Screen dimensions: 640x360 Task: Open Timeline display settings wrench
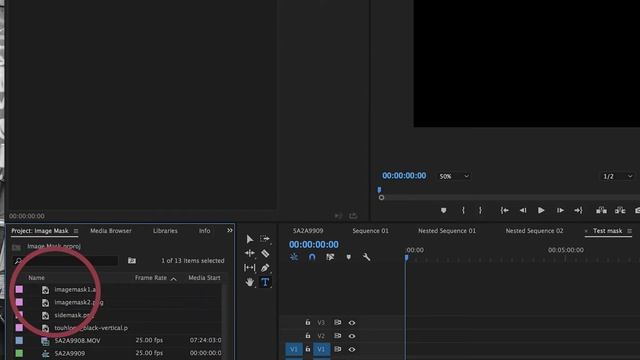coord(366,257)
